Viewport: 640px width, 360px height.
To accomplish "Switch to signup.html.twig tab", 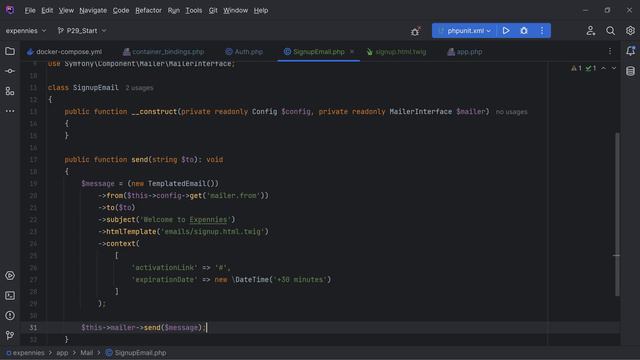I will click(396, 52).
